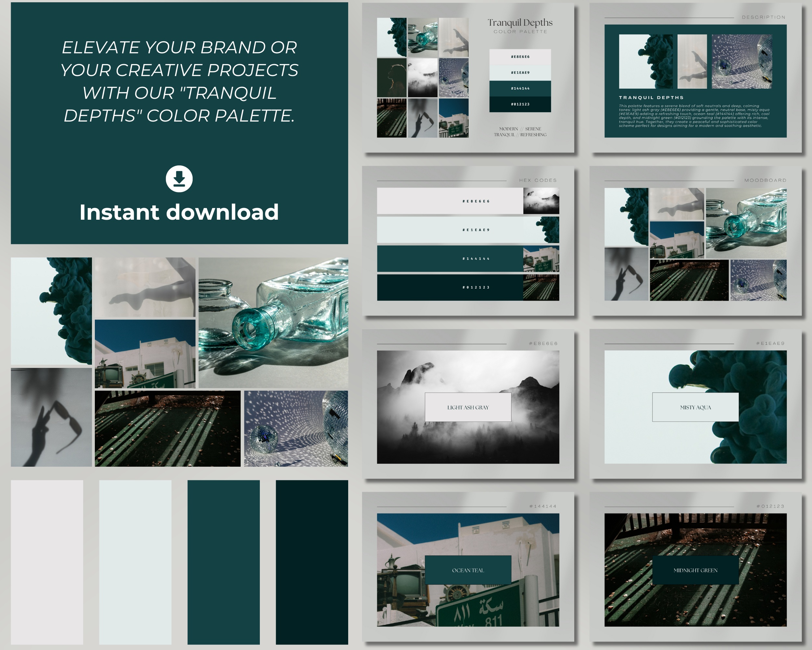
Task: Click the Tranquil Depths palette title
Action: [x=520, y=23]
